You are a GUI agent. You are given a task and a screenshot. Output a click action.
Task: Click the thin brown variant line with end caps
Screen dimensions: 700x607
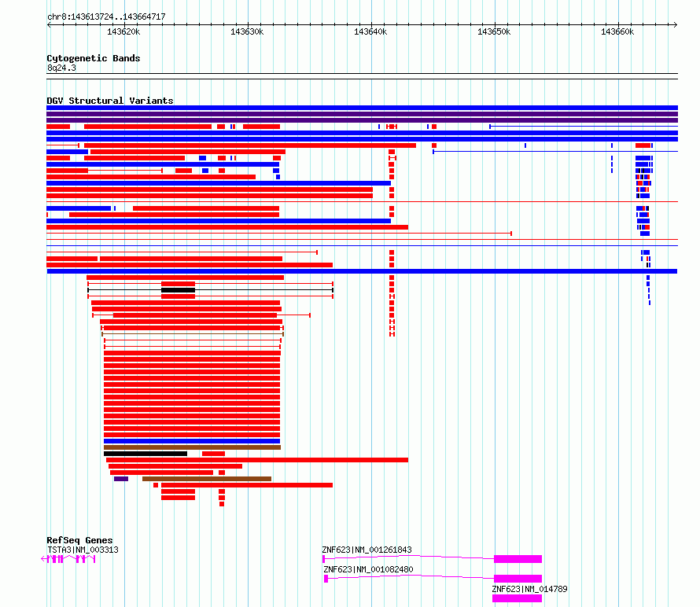[193, 334]
